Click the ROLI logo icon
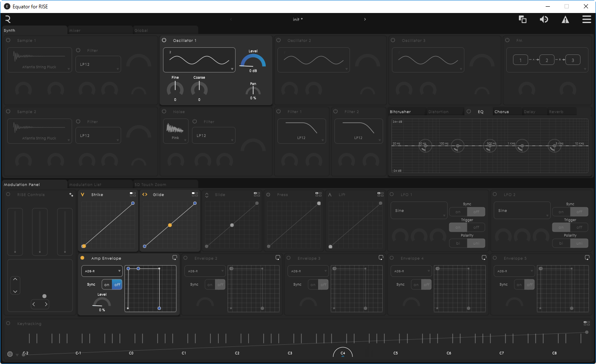This screenshot has height=364, width=596. [x=8, y=19]
